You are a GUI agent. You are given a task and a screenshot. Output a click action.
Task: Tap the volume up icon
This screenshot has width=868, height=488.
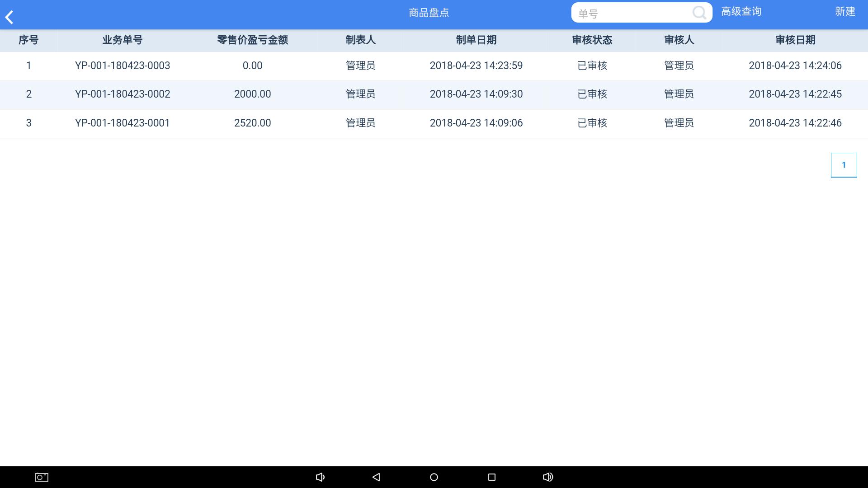pos(548,477)
